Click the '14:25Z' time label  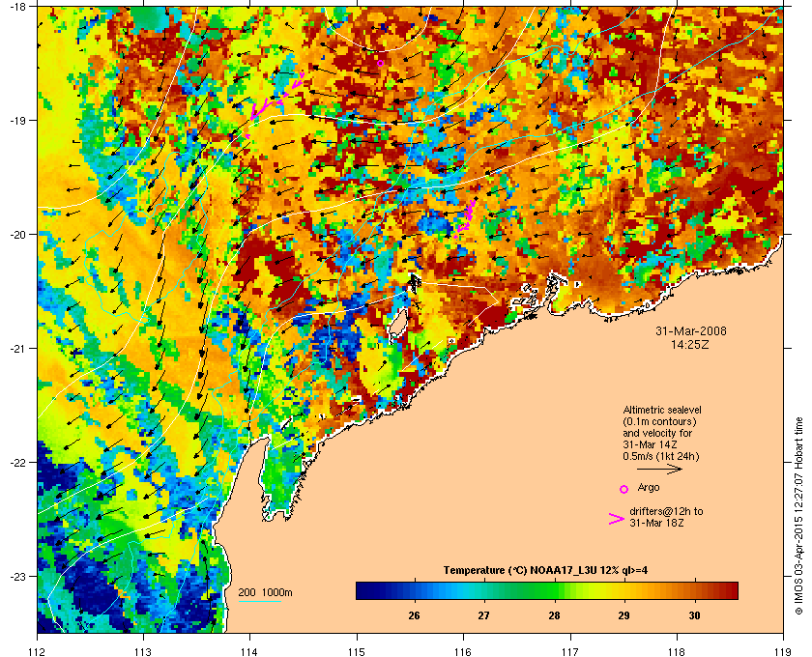point(690,344)
